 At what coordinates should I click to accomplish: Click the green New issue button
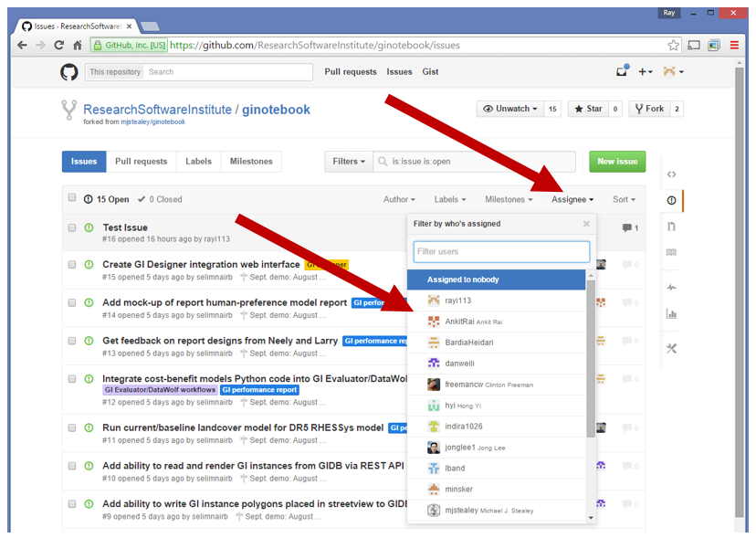click(x=617, y=162)
